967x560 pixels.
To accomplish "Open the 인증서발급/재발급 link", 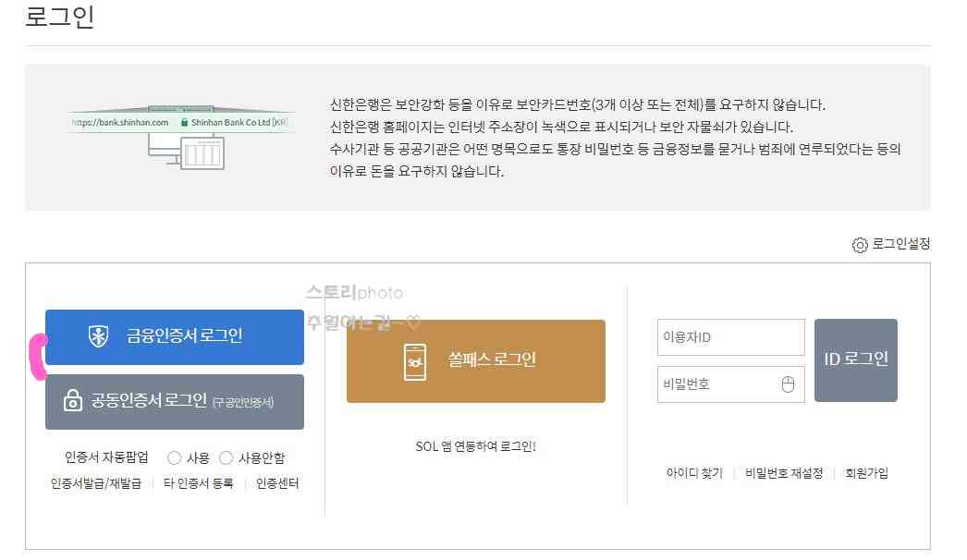I will point(95,483).
